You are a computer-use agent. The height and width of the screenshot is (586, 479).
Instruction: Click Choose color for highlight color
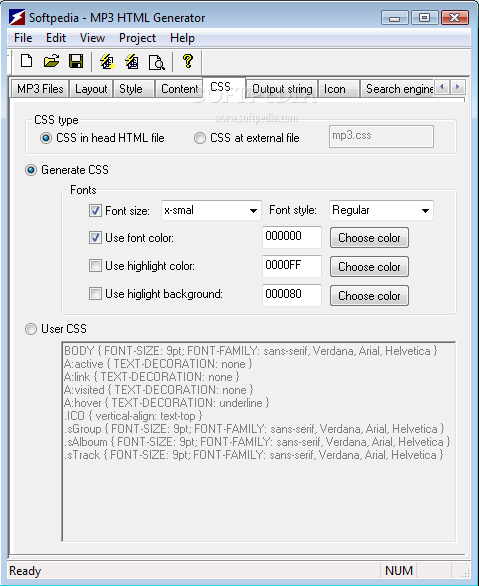pos(369,267)
